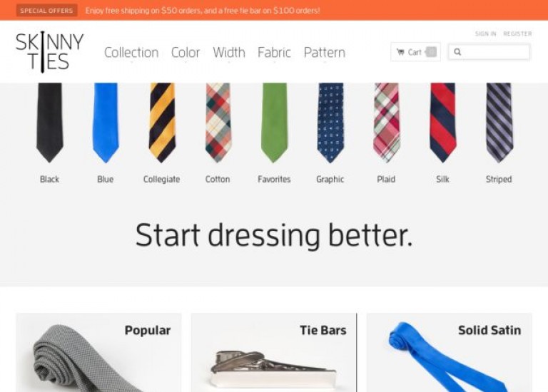Choose the solid Blue tie image
Screen dimensions: 548x392
coord(106,123)
